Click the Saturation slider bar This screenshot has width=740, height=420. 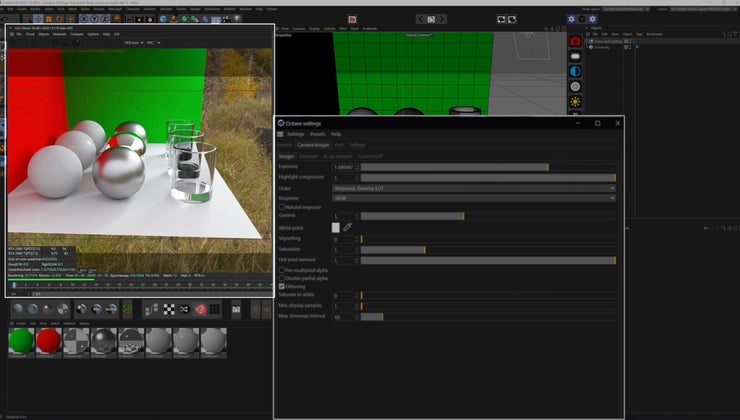488,250
